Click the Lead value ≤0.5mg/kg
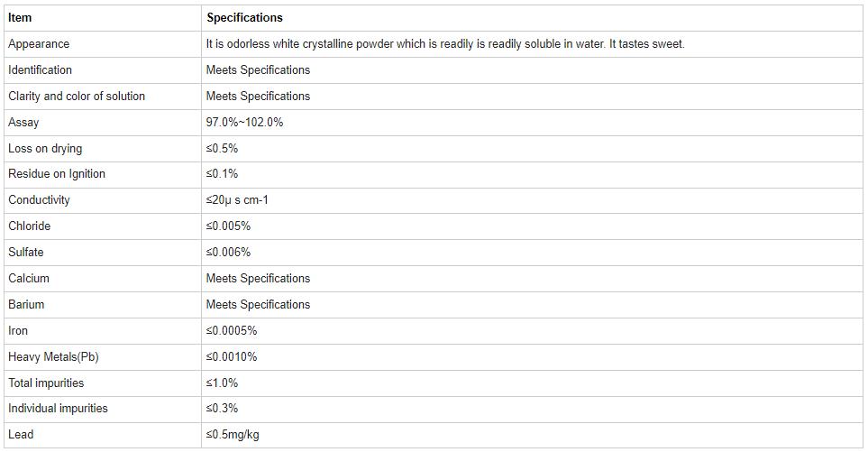 click(x=233, y=434)
